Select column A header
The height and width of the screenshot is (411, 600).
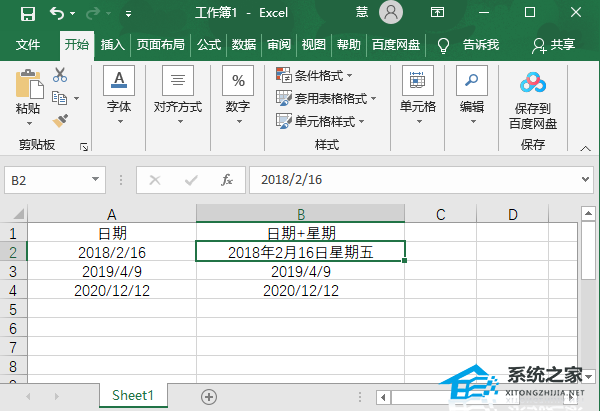coord(112,214)
